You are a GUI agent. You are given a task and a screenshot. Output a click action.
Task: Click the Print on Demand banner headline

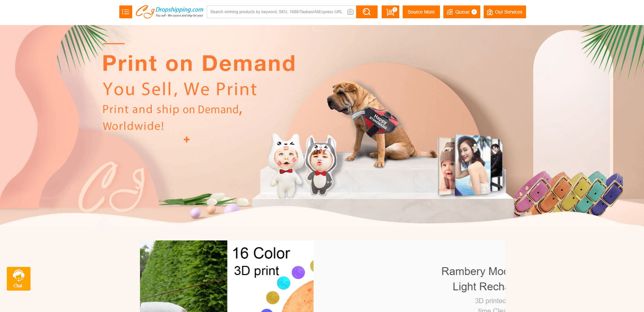tap(199, 63)
